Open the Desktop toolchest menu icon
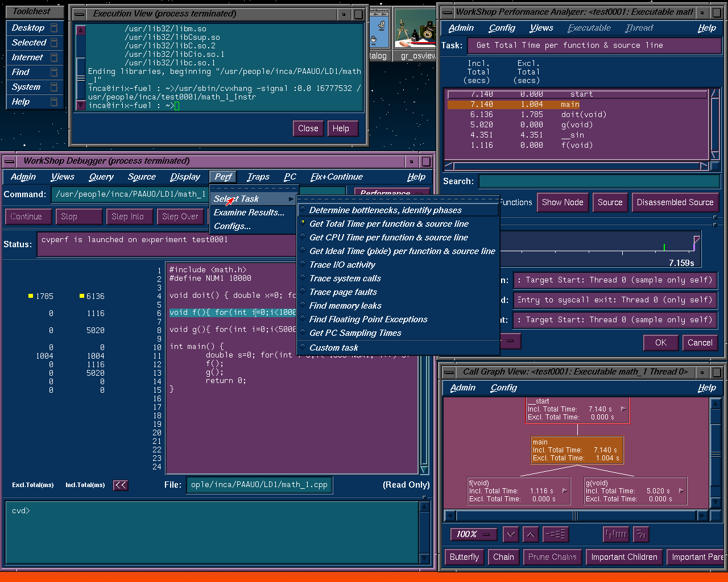728x582 pixels. pos(54,28)
